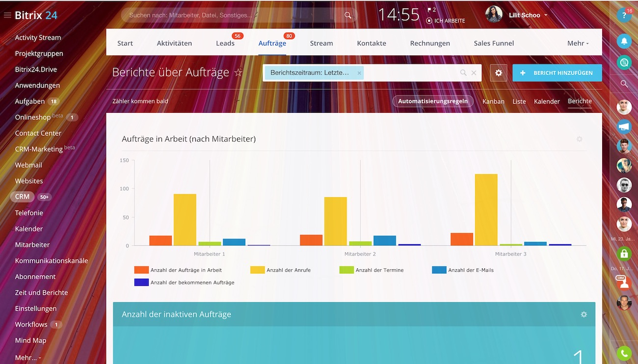Click the 'Bericht hinzufügen' button
Screen dimensions: 638x364
click(x=557, y=73)
